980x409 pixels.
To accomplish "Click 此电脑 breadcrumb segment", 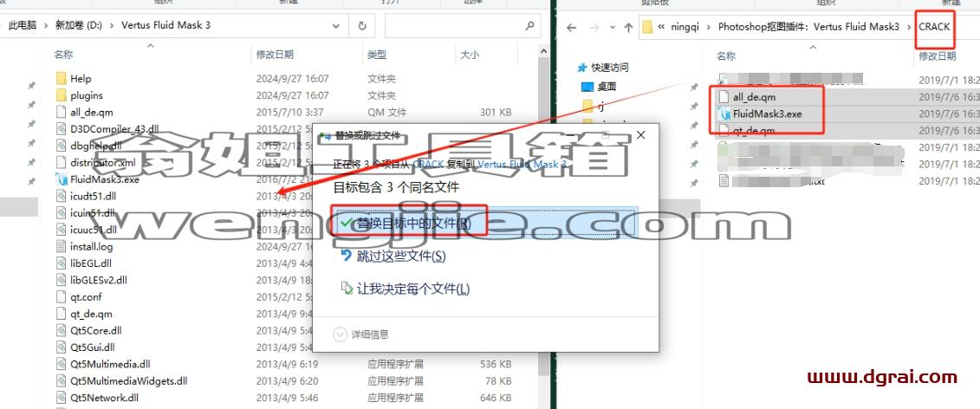I will click(22, 26).
